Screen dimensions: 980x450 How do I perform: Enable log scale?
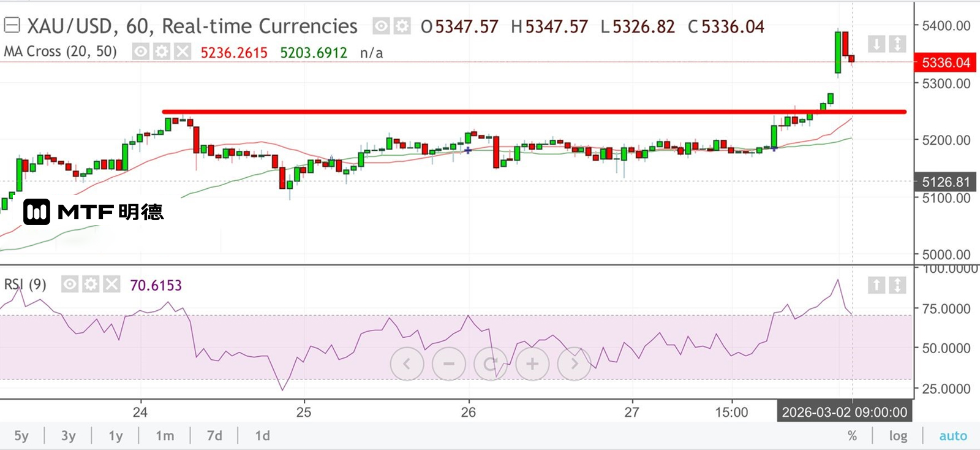point(898,436)
